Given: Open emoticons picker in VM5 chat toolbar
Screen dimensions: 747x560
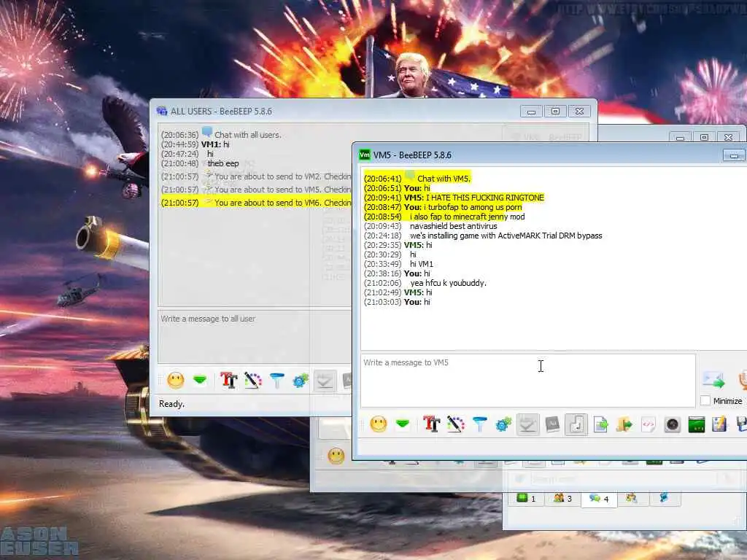Looking at the screenshot, I should click(x=379, y=424).
